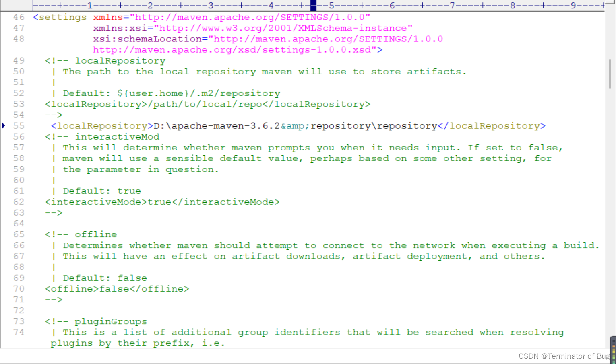Click line number 55 in the gutter
Image resolution: width=616 pixels, height=364 pixels.
tap(19, 126)
